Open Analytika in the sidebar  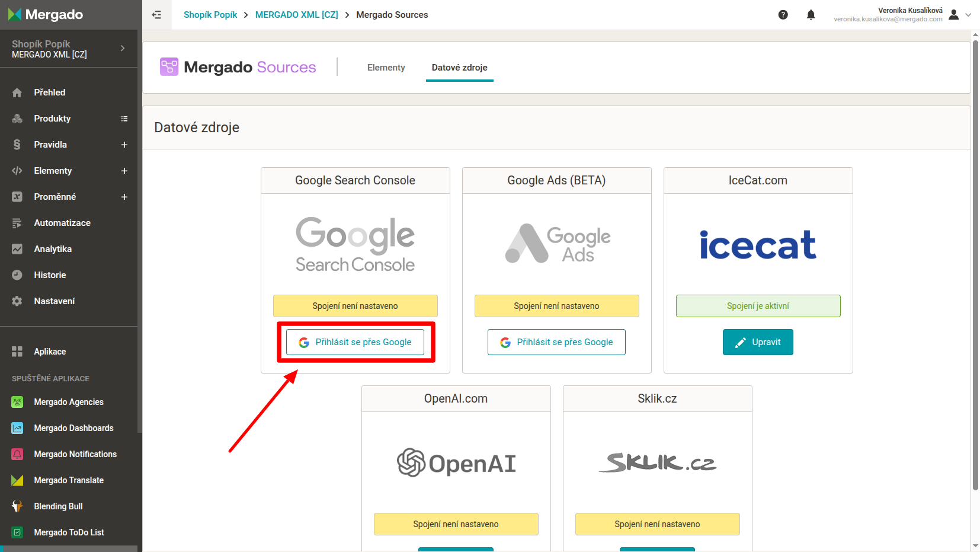click(53, 249)
